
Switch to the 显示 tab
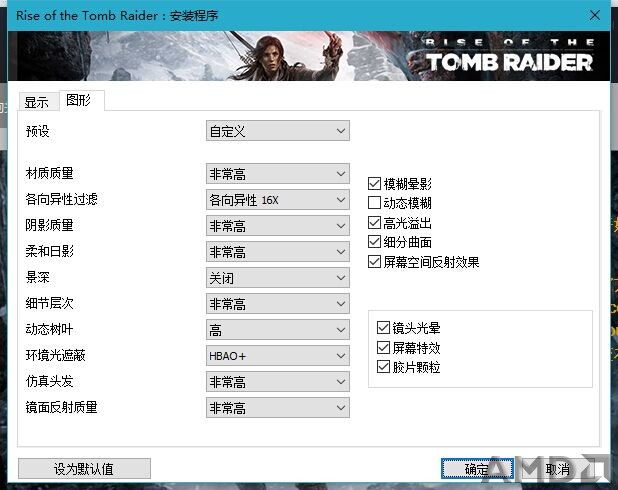(37, 102)
